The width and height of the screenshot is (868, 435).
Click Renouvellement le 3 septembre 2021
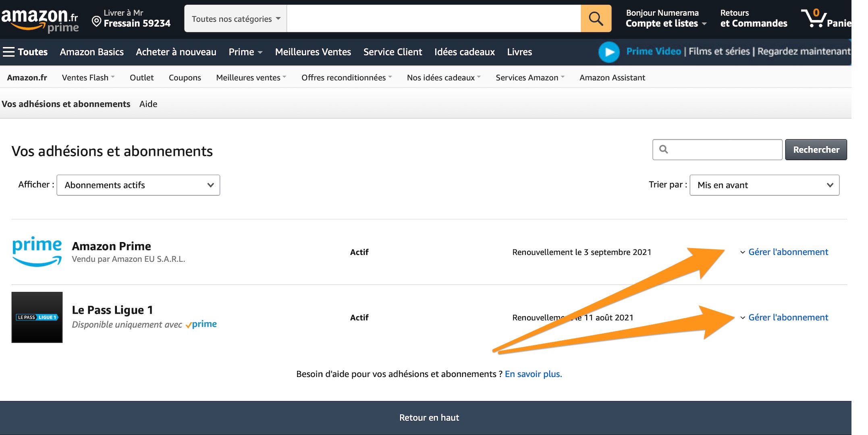[581, 252]
